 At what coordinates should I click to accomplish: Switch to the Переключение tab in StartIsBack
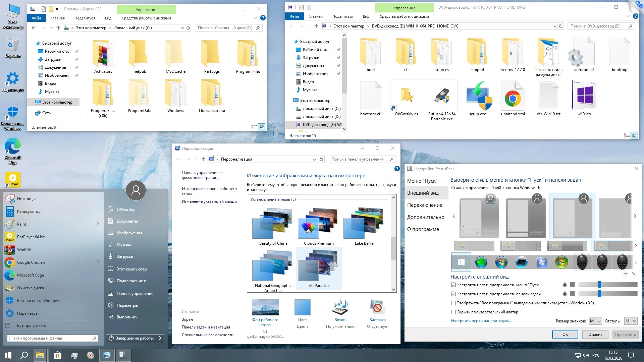(425, 205)
